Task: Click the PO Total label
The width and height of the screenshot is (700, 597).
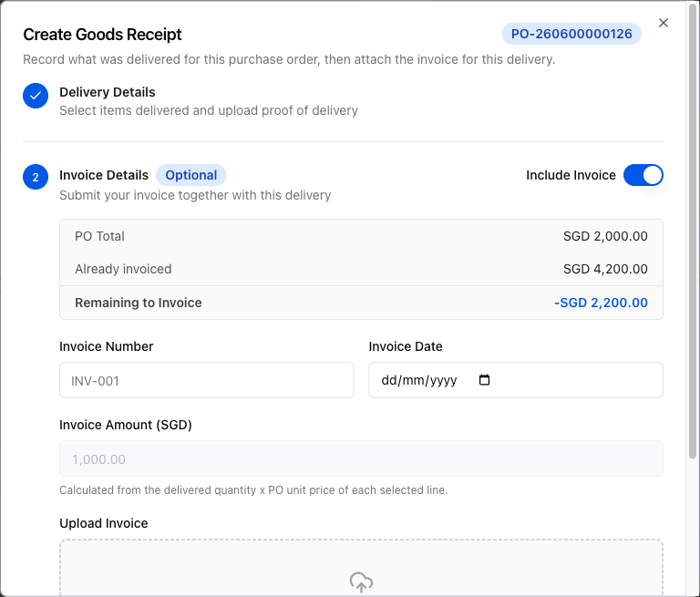Action: point(99,236)
